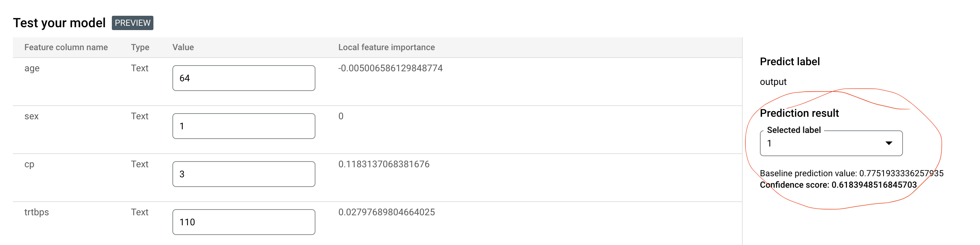Open the Selected label dropdown

point(831,143)
